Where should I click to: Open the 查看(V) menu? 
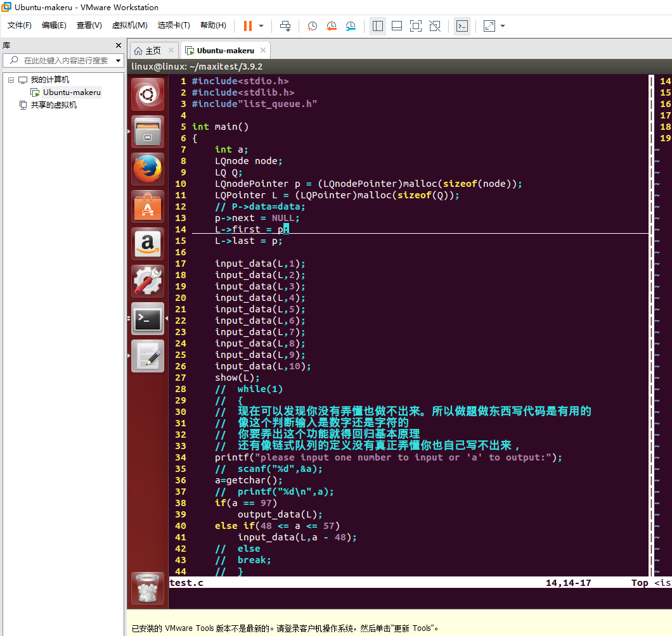point(89,25)
